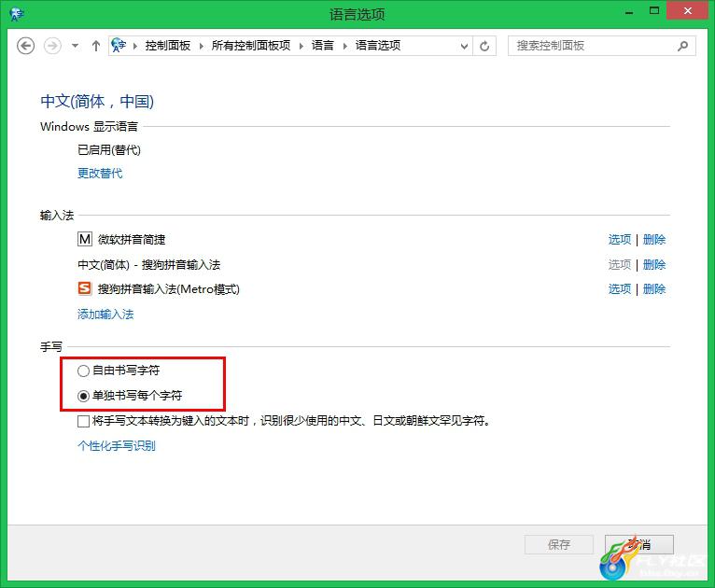Open 选项 for 微软拼音简捷
This screenshot has height=588, width=715.
619,239
